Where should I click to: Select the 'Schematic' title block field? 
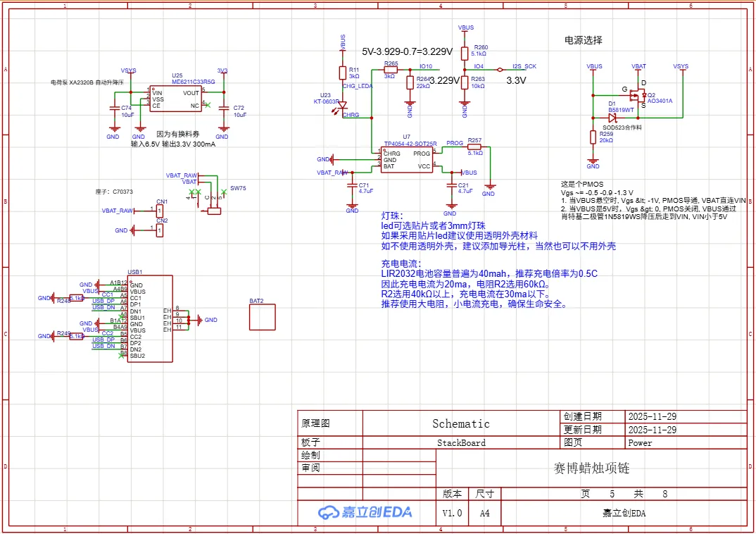(x=460, y=423)
